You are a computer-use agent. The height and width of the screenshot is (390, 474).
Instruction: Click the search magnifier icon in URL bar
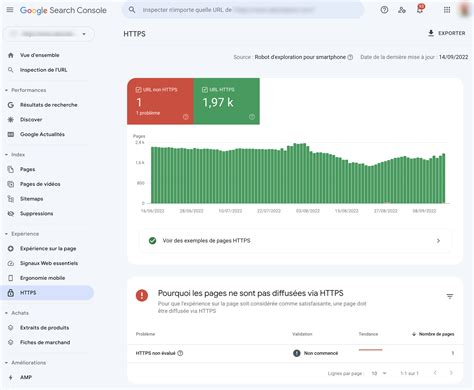[132, 10]
